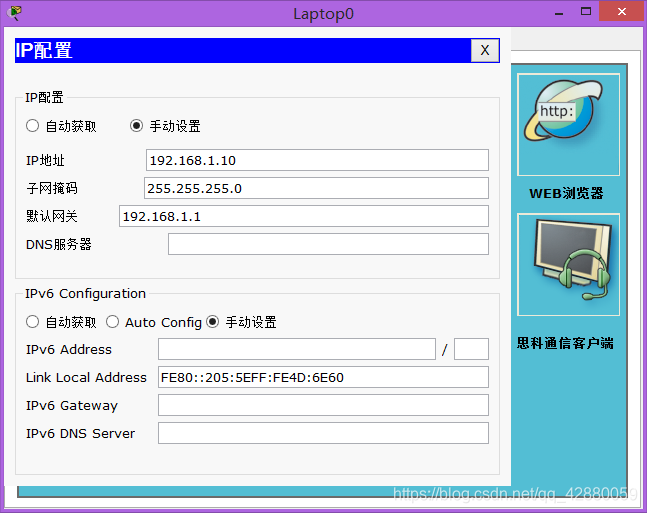This screenshot has height=513, width=647.
Task: Select 手动设置 radio under IPv6 Configuration
Action: pyautogui.click(x=213, y=322)
